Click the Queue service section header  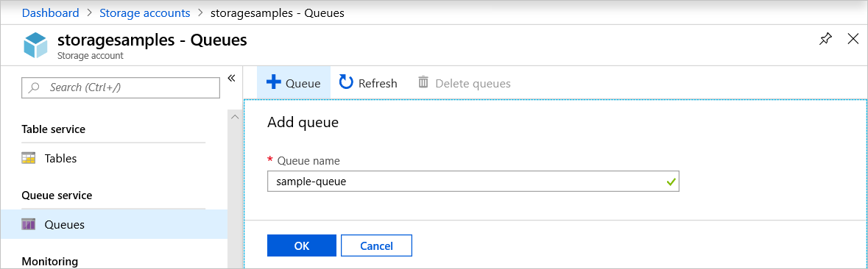point(57,196)
